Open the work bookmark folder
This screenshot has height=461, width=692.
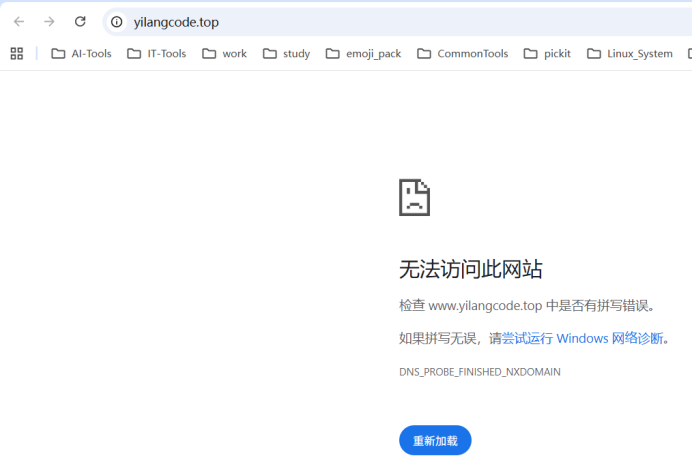(x=224, y=53)
